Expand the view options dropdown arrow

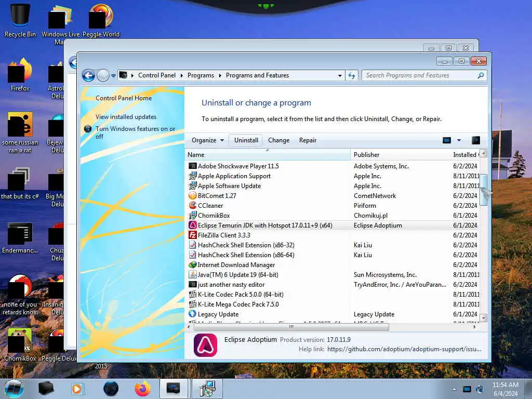[x=459, y=140]
